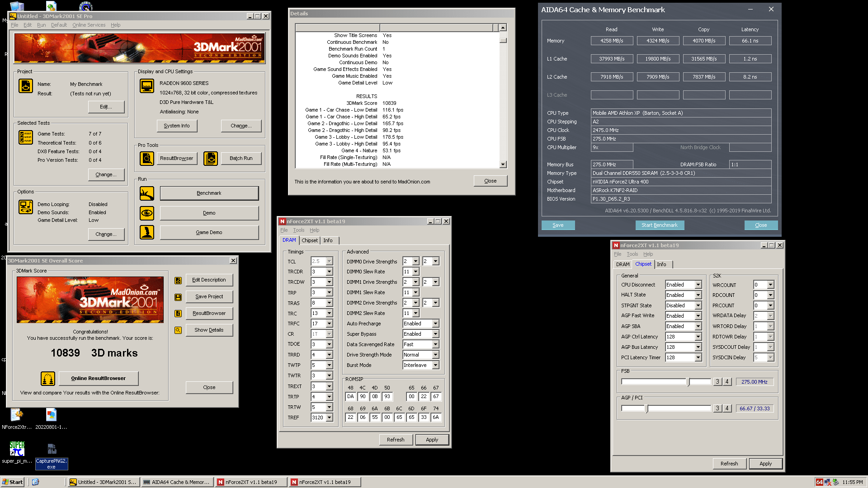The width and height of the screenshot is (868, 488).
Task: Open Tools menu in nForce2XT Chipset window
Action: pos(632,254)
